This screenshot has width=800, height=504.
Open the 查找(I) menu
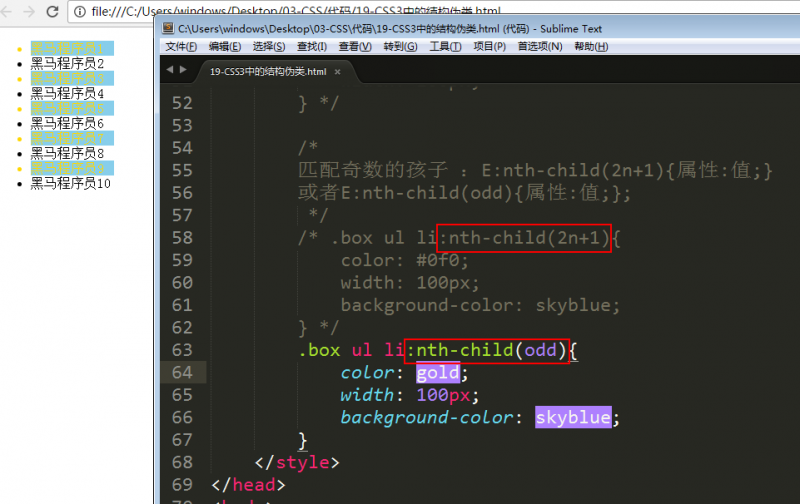coord(312,47)
